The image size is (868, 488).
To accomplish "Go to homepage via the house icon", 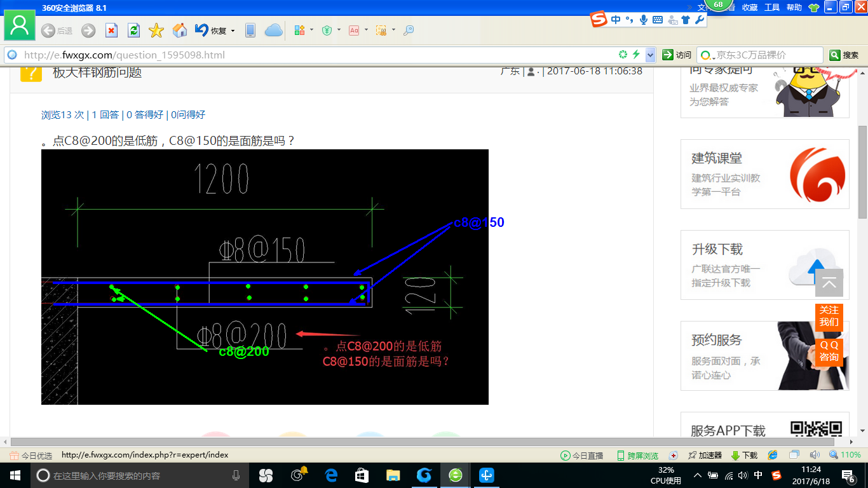I will (x=180, y=30).
